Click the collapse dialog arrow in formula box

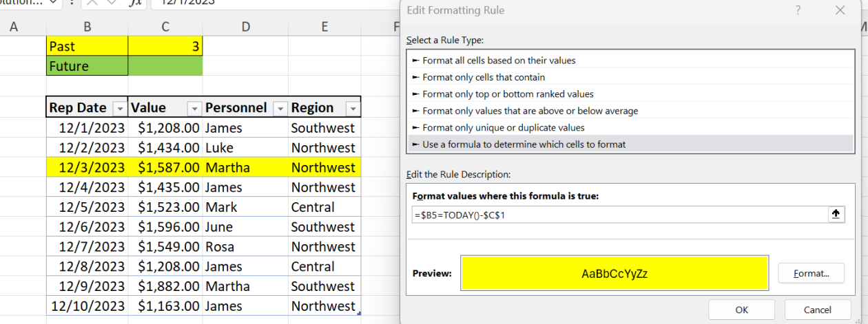[836, 215]
